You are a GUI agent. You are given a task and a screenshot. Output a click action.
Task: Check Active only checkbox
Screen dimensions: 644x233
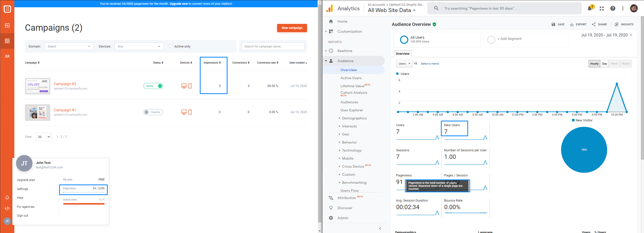point(171,46)
